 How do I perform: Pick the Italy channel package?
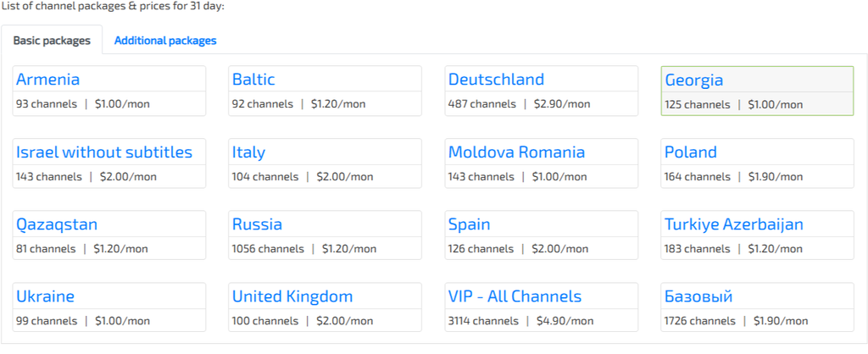pos(248,152)
